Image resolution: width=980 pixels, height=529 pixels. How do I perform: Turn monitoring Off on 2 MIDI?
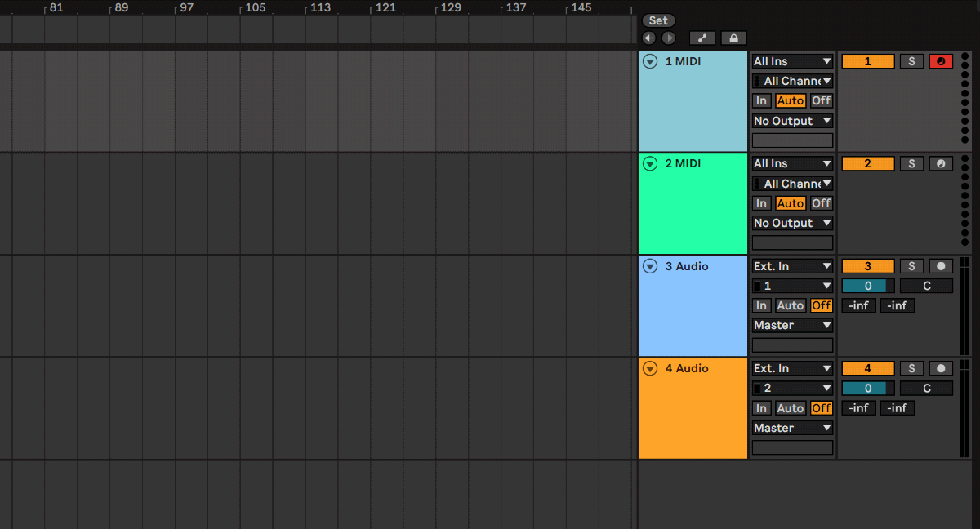tap(821, 203)
